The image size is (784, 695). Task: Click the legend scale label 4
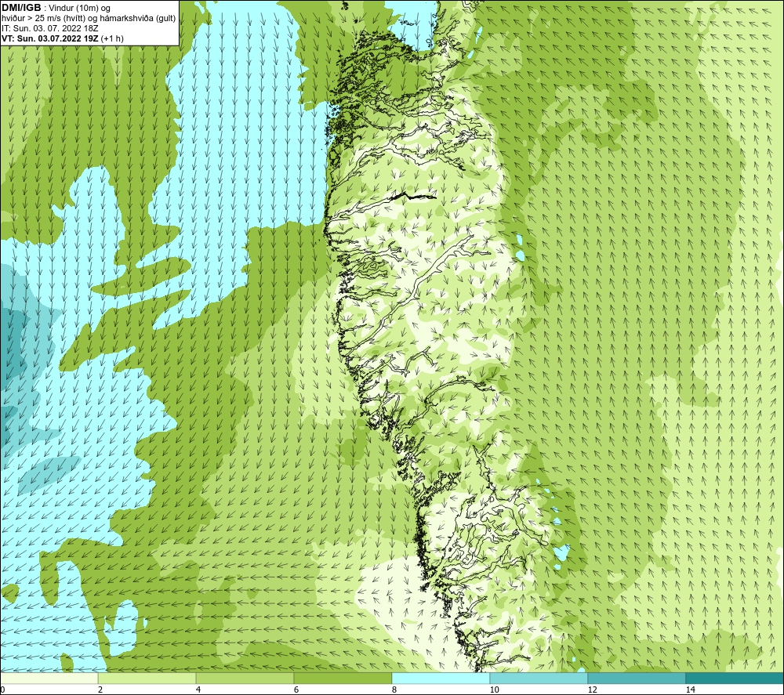click(x=198, y=690)
